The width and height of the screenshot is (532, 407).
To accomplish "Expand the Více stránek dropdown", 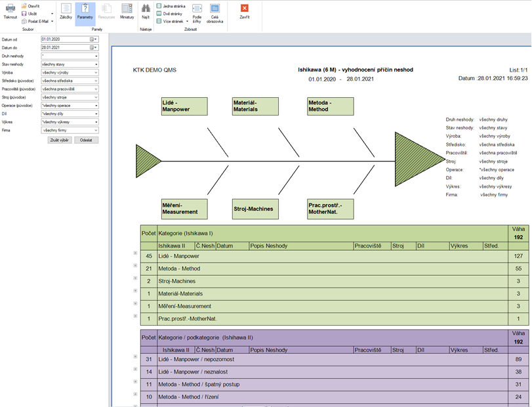I will pyautogui.click(x=186, y=21).
